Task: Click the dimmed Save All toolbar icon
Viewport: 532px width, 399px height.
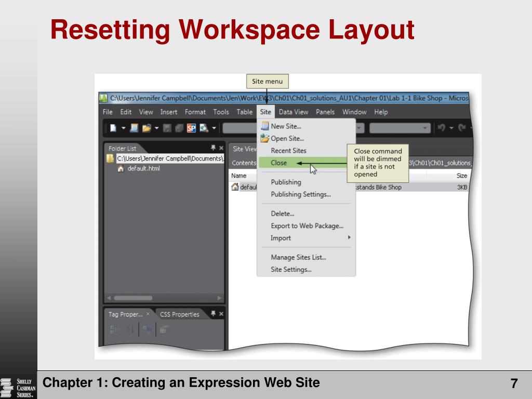Action: 179,128
